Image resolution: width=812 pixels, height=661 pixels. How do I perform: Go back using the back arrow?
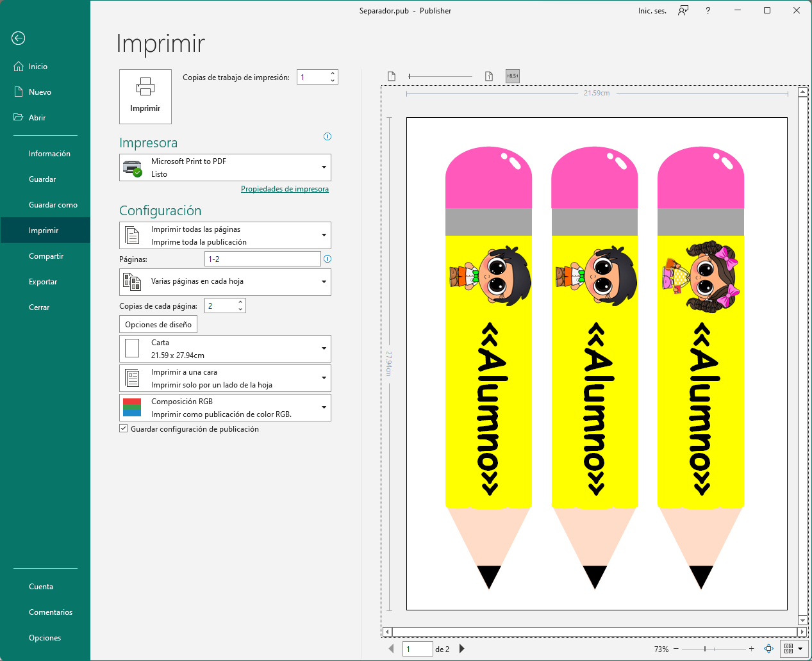tap(19, 38)
